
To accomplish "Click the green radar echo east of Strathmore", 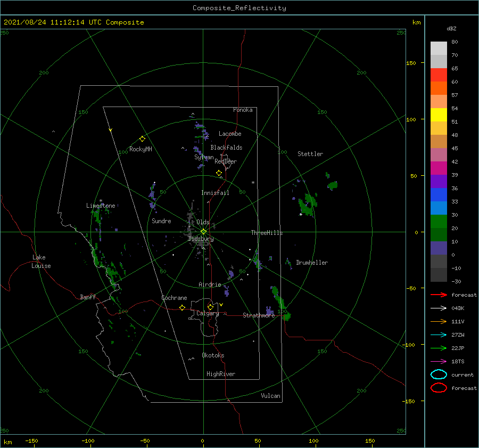I will (286, 316).
